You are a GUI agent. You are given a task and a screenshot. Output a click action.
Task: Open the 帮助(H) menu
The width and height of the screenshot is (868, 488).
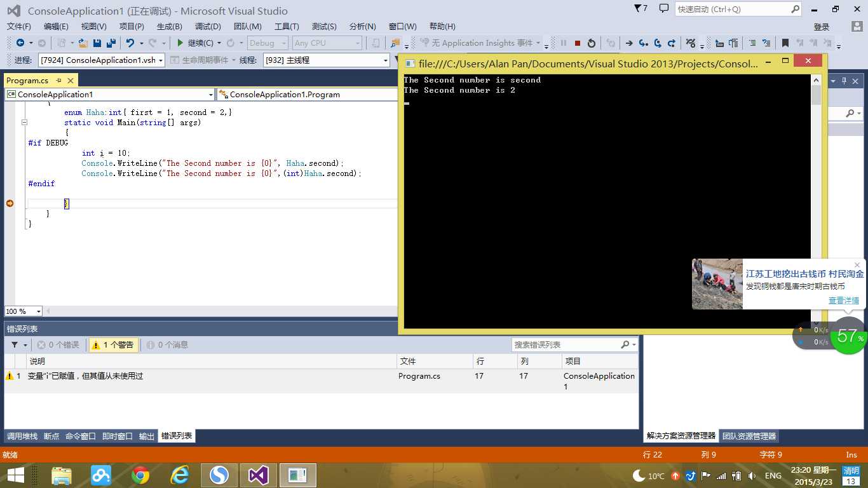(x=442, y=26)
